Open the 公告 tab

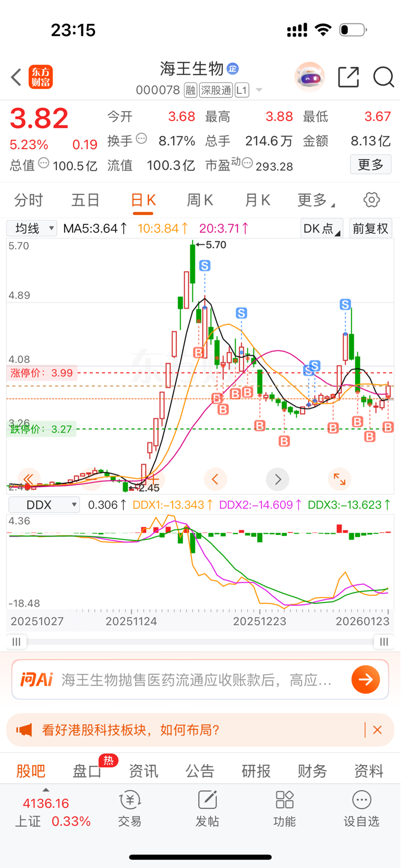click(x=200, y=771)
